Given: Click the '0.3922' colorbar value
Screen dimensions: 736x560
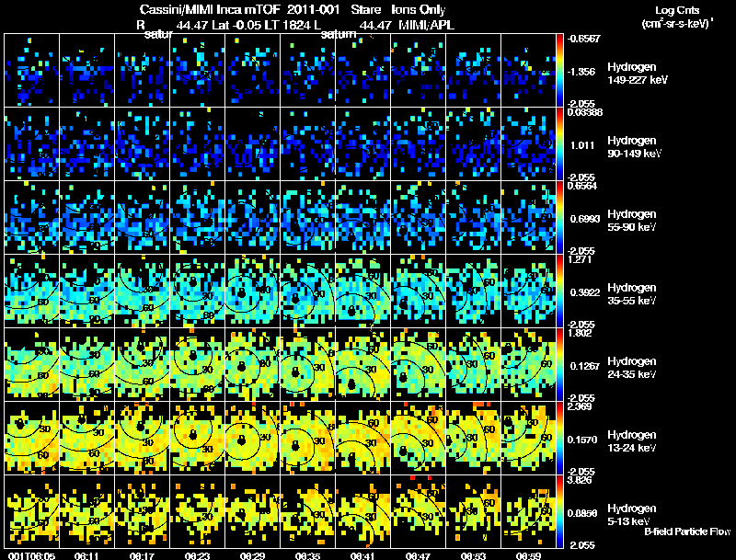Looking at the screenshot, I should pyautogui.click(x=585, y=292).
